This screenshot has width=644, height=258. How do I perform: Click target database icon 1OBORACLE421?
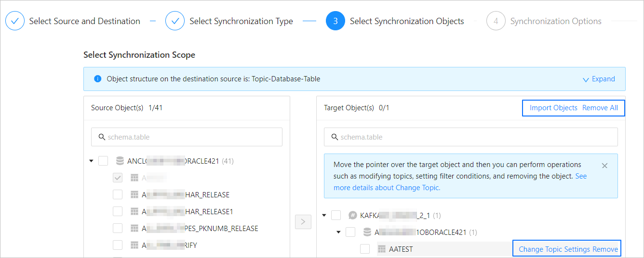367,232
